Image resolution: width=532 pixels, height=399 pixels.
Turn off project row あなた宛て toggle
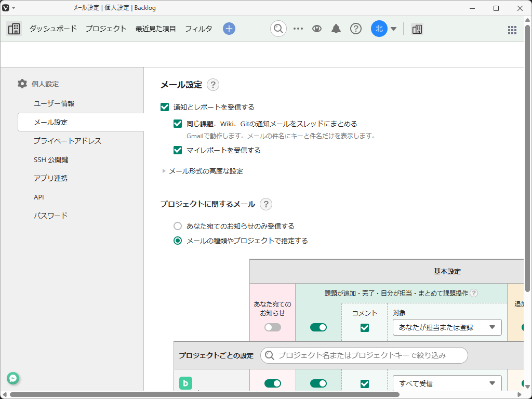(273, 383)
